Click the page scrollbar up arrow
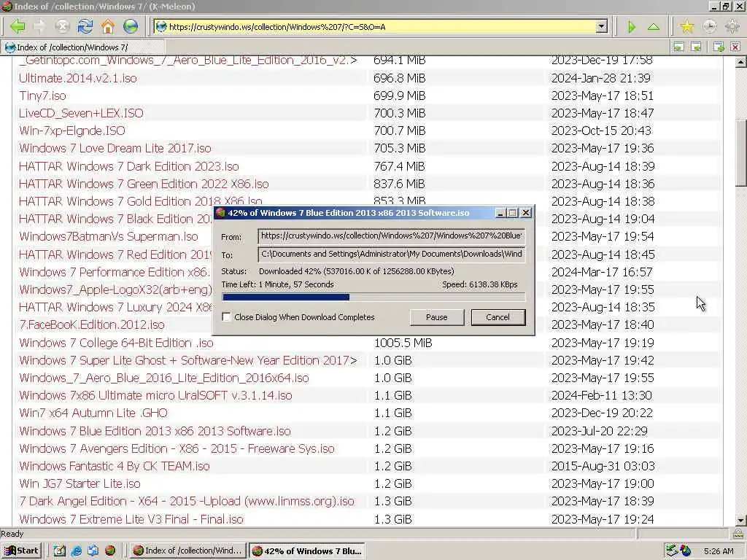Image resolution: width=747 pixels, height=560 pixels. tap(740, 62)
